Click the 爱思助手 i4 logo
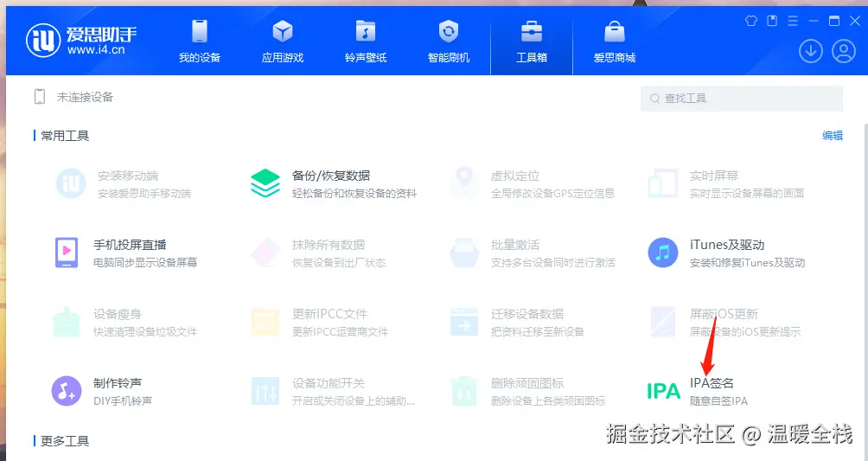 tap(80, 40)
